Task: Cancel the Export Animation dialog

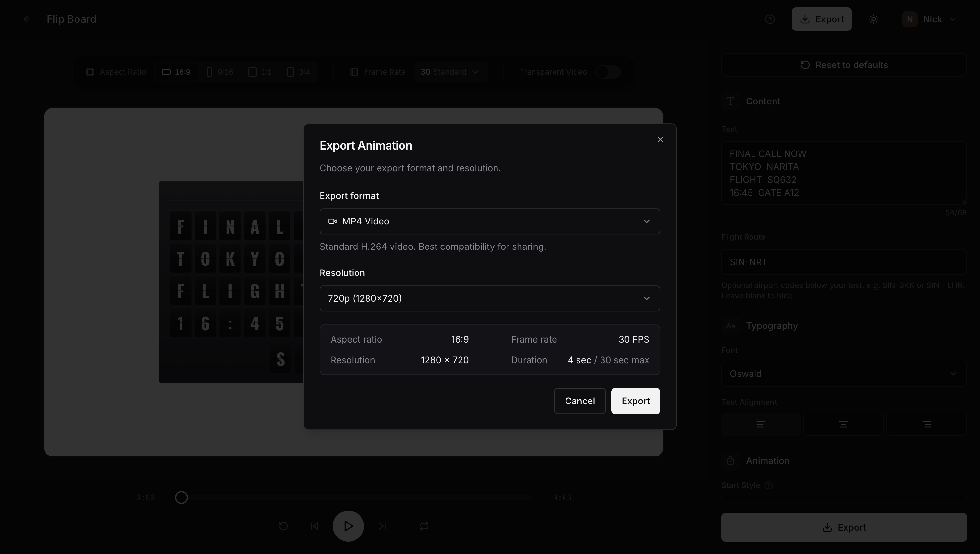Action: [x=580, y=401]
